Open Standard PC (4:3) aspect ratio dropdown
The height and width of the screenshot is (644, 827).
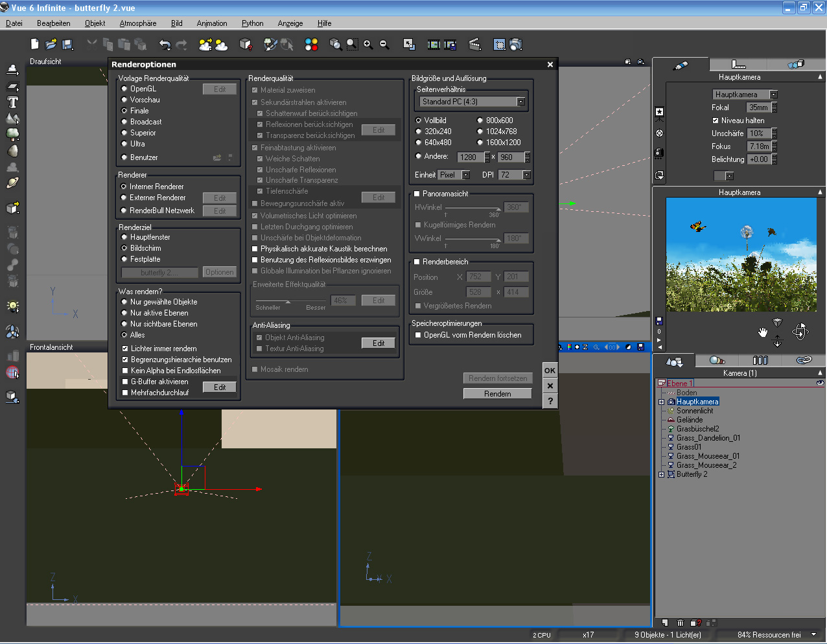coord(520,102)
